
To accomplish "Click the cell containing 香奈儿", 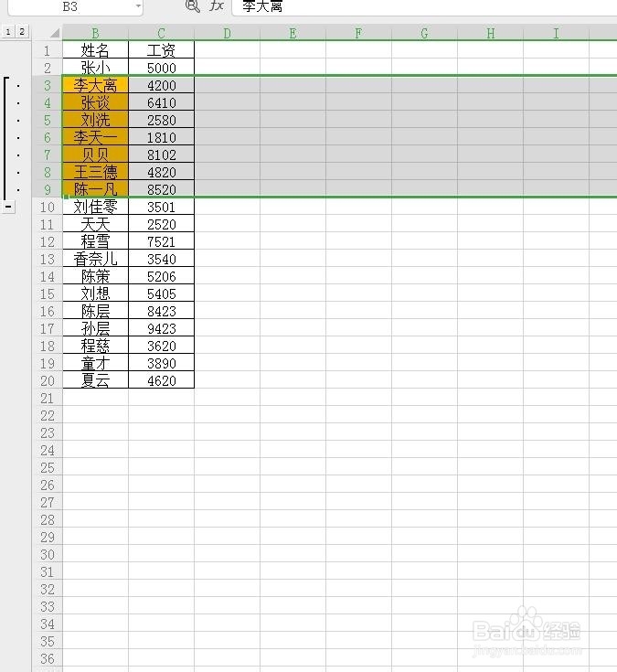I will coord(96,259).
